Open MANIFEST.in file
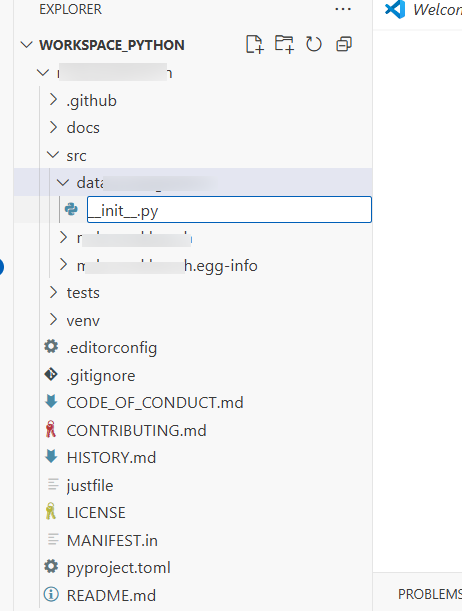This screenshot has width=462, height=611. point(112,540)
